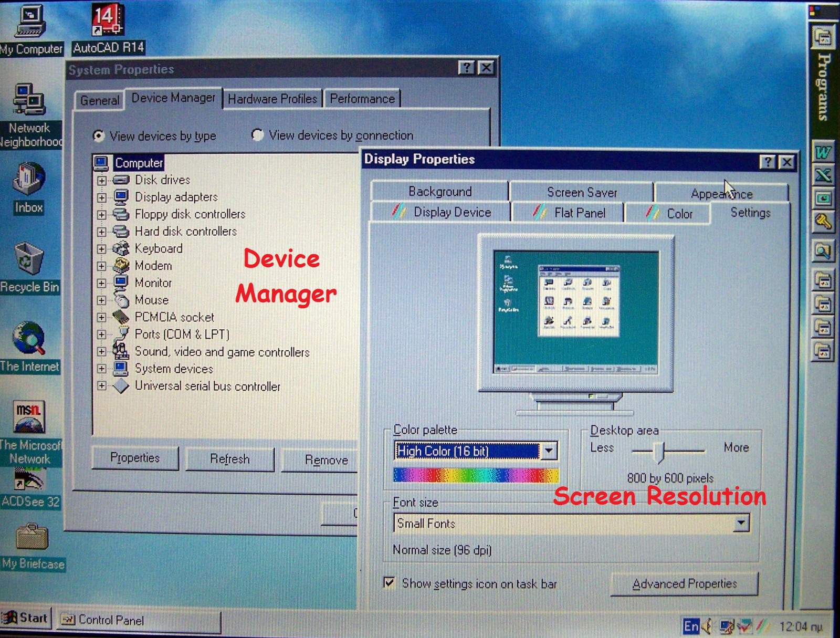The height and width of the screenshot is (638, 840).
Task: Select the Sound, video and game controllers icon
Action: [x=121, y=351]
